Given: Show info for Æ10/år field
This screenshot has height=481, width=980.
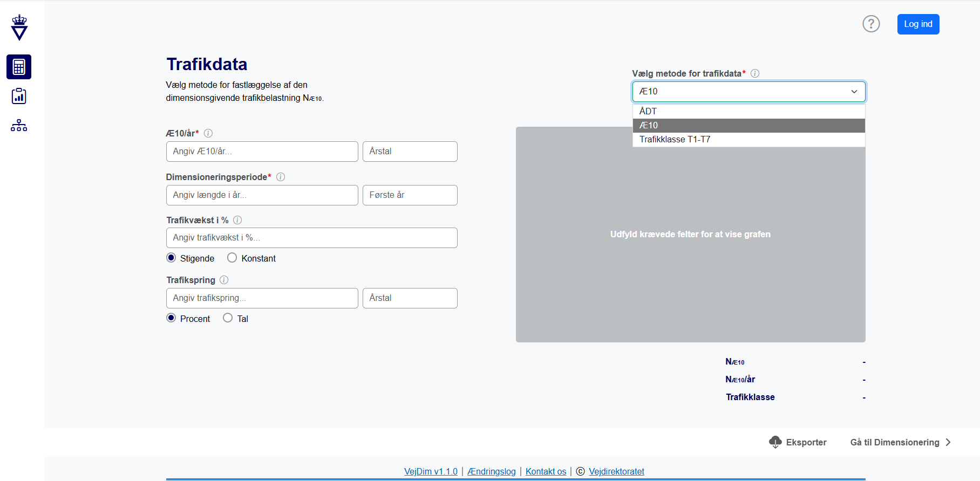Looking at the screenshot, I should click(x=208, y=133).
